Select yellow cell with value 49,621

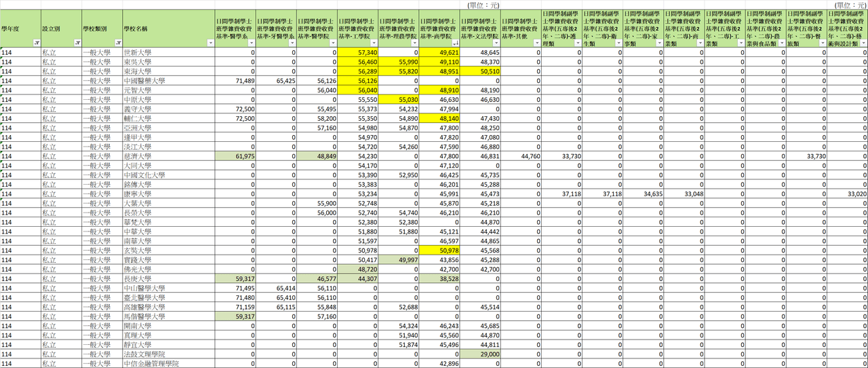pyautogui.click(x=439, y=52)
